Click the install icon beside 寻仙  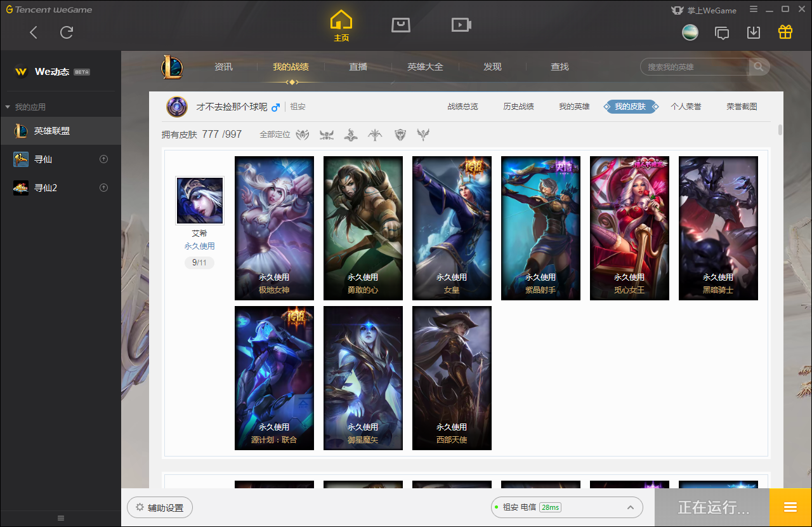pyautogui.click(x=104, y=159)
